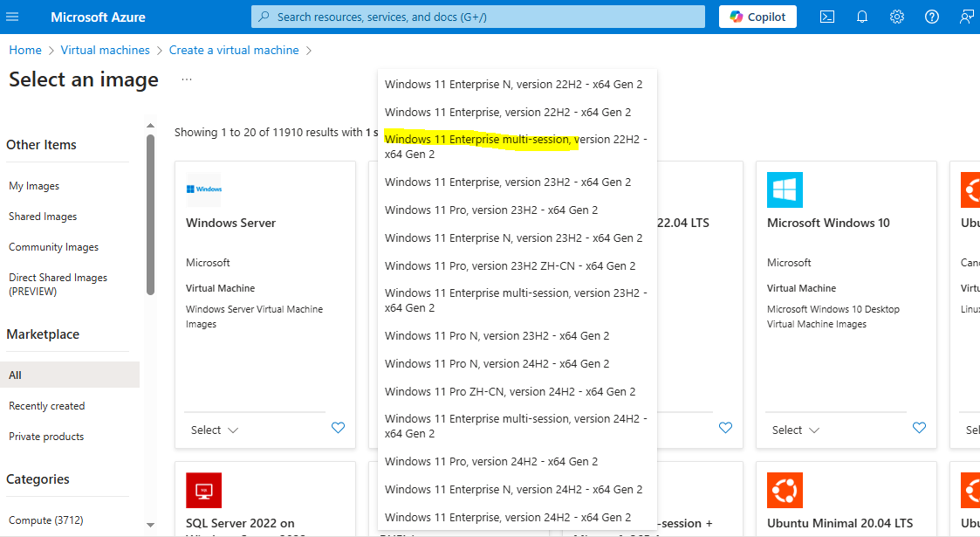Click the Windows Server logo thumbnail

(203, 189)
